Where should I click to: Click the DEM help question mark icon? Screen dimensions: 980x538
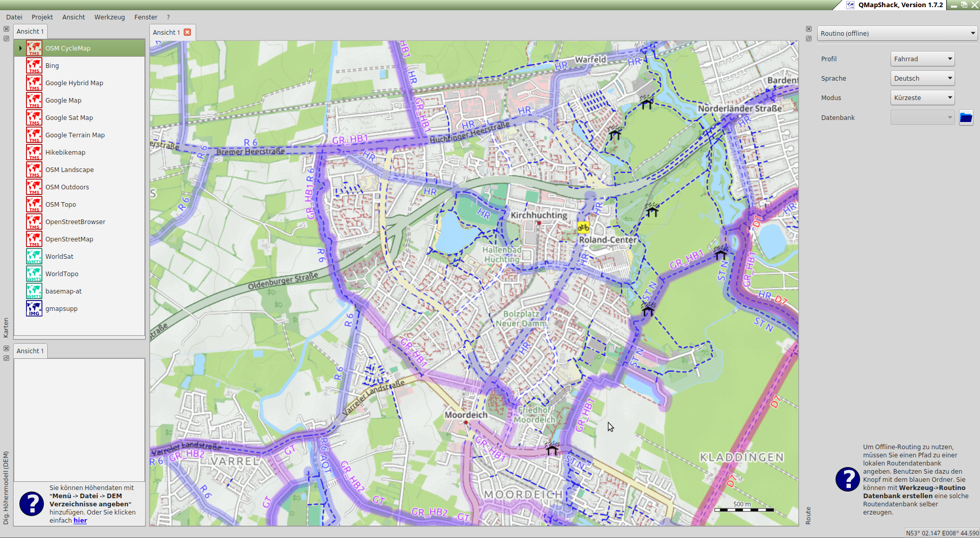32,504
